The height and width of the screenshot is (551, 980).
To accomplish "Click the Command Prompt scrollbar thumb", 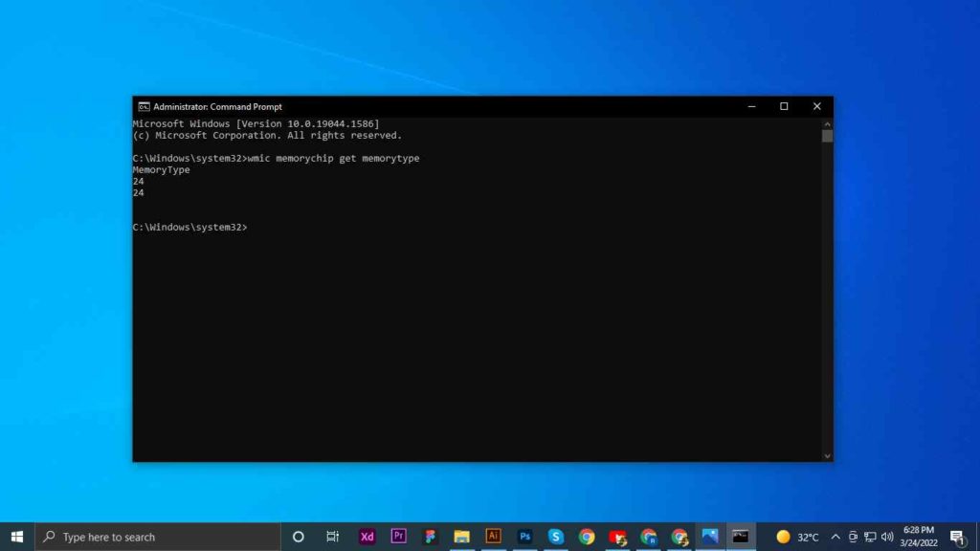I will [x=828, y=136].
